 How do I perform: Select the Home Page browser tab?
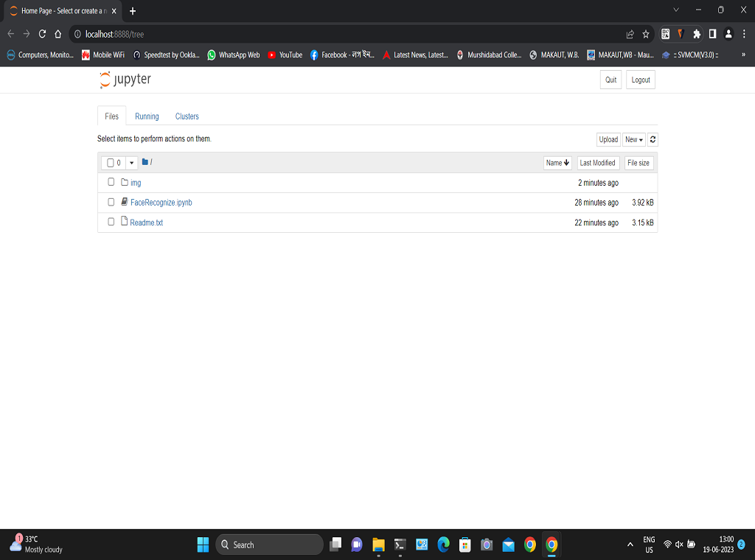click(x=63, y=11)
